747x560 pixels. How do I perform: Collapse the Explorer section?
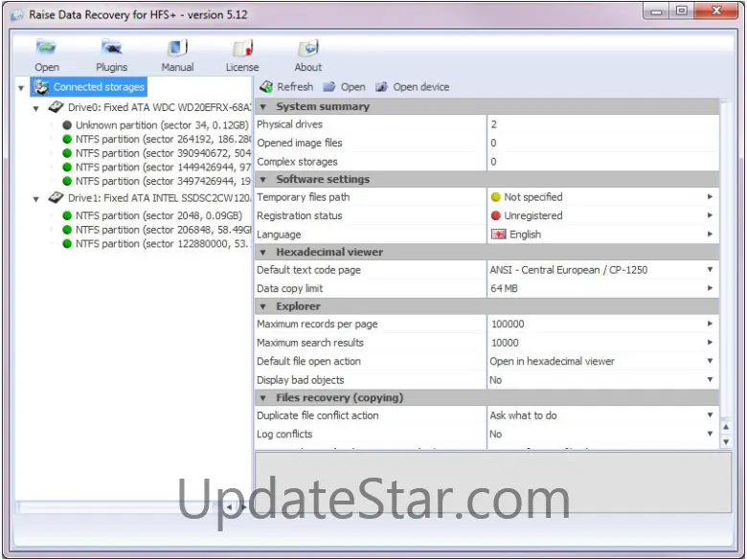(x=263, y=306)
